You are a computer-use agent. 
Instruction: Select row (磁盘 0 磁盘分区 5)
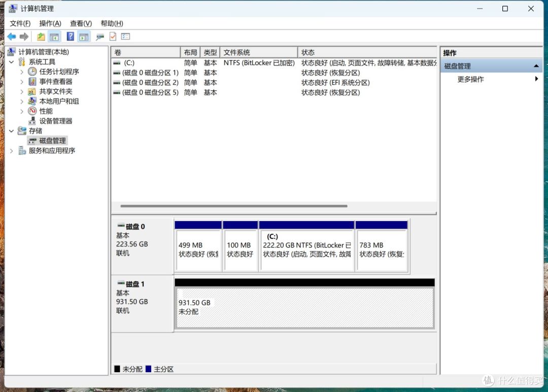click(x=274, y=92)
